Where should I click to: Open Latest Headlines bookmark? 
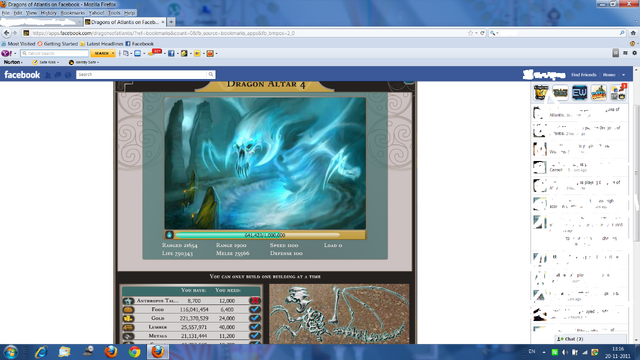(102, 44)
